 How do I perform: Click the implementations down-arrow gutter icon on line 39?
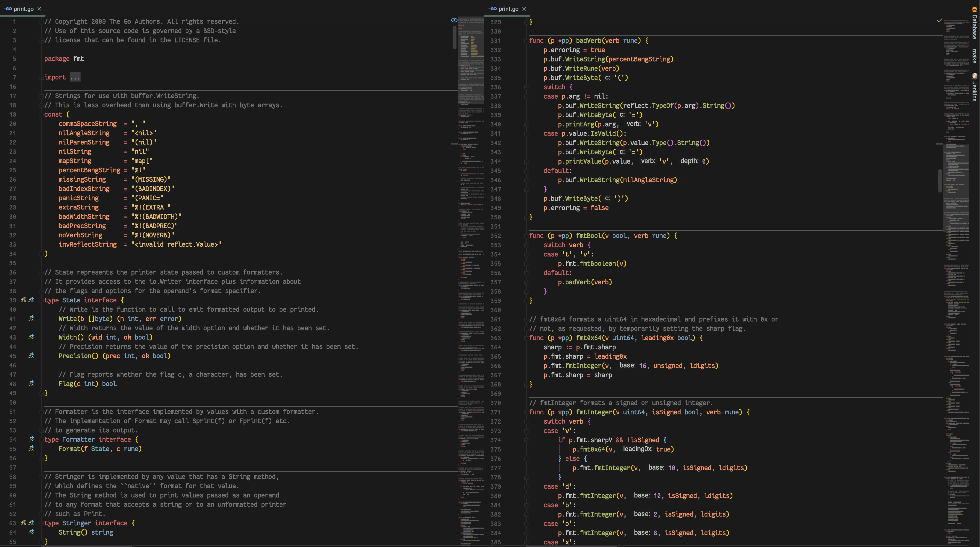31,300
